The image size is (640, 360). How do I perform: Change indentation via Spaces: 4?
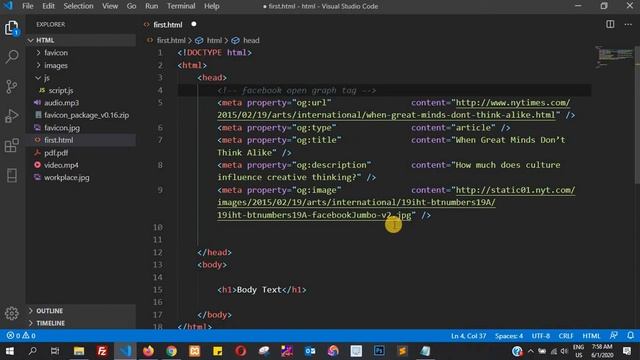click(x=509, y=336)
